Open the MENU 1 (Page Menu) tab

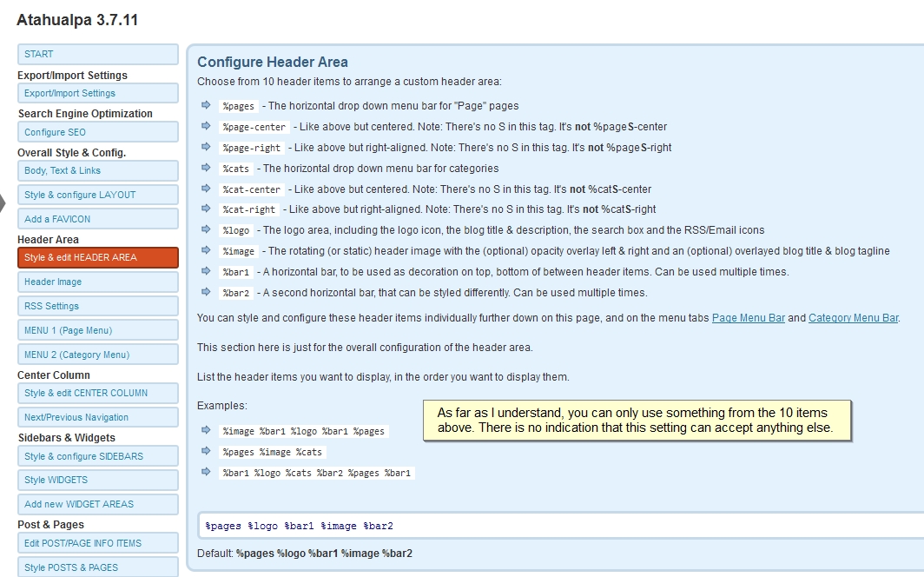(x=98, y=330)
